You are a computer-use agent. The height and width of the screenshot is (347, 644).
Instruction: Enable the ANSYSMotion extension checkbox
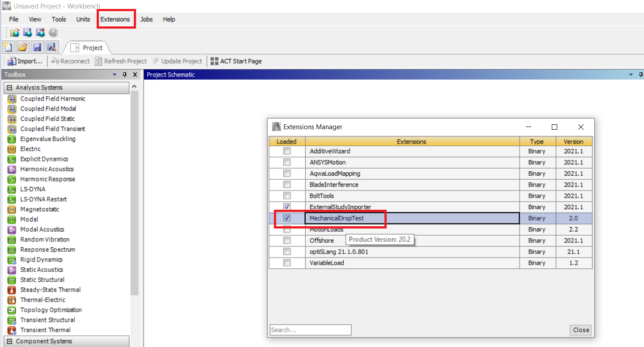pyautogui.click(x=287, y=162)
